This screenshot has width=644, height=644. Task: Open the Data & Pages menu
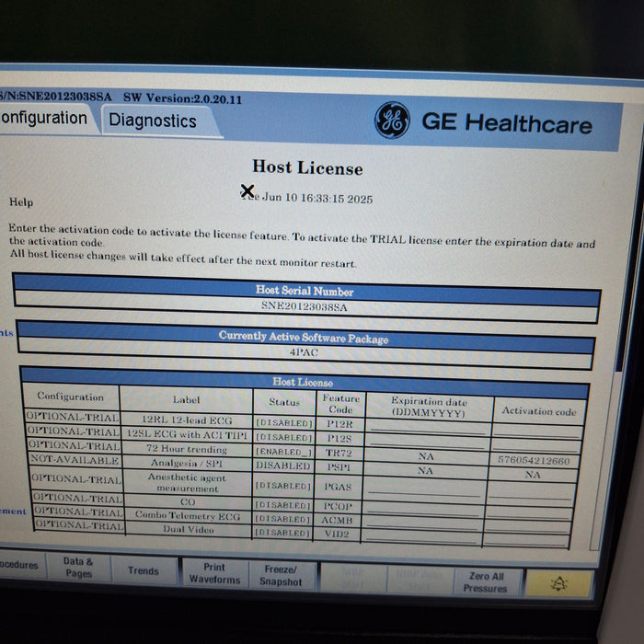78,568
